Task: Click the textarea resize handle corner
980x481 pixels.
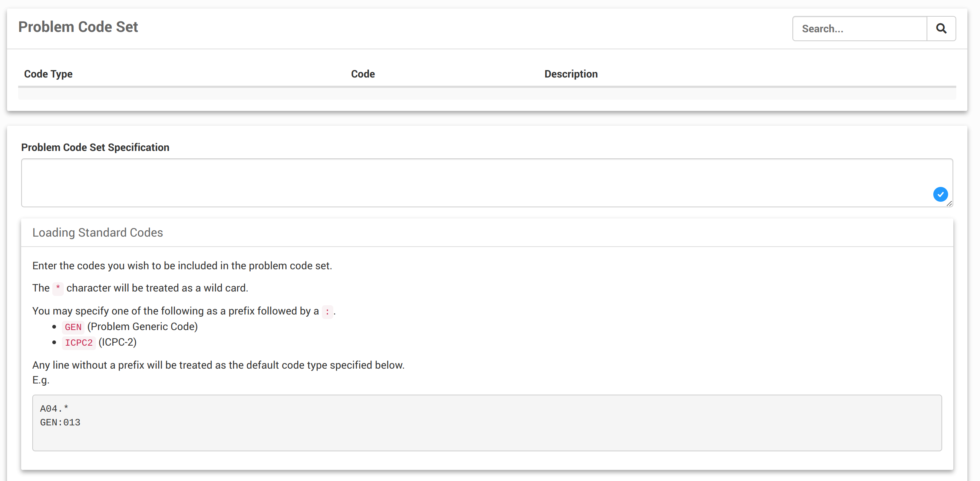Action: (x=949, y=204)
